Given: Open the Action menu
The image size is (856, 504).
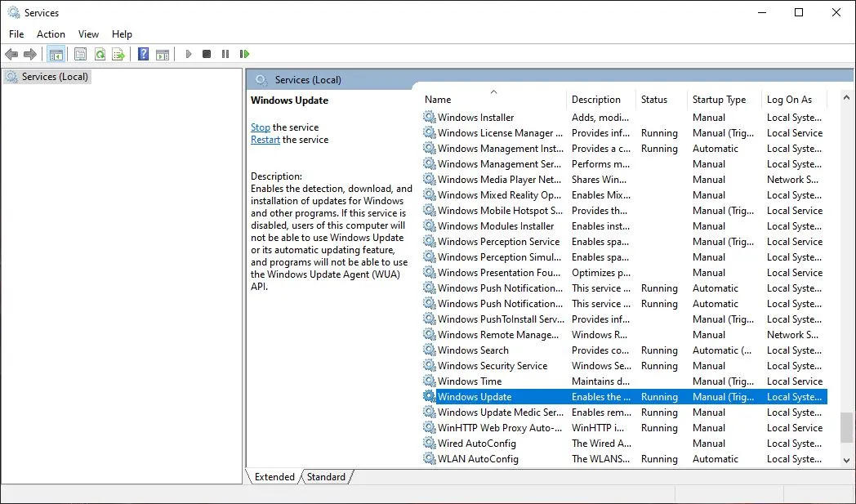Looking at the screenshot, I should (51, 33).
